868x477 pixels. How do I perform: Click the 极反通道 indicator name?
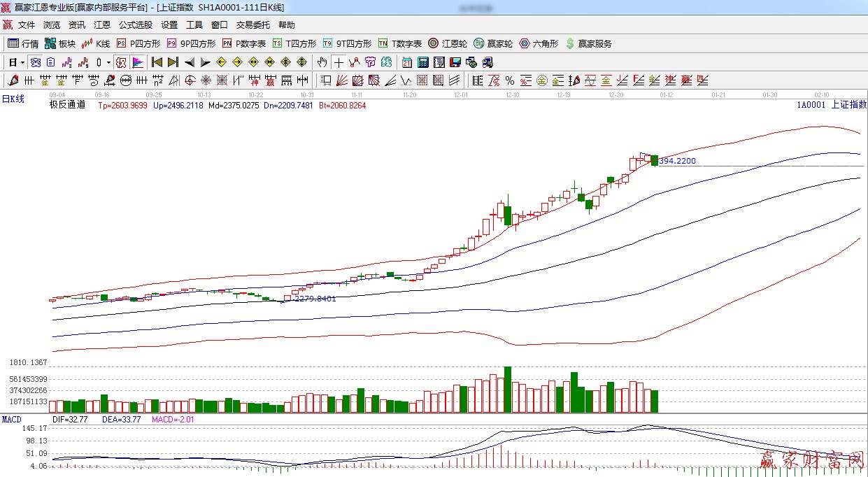pyautogui.click(x=67, y=105)
